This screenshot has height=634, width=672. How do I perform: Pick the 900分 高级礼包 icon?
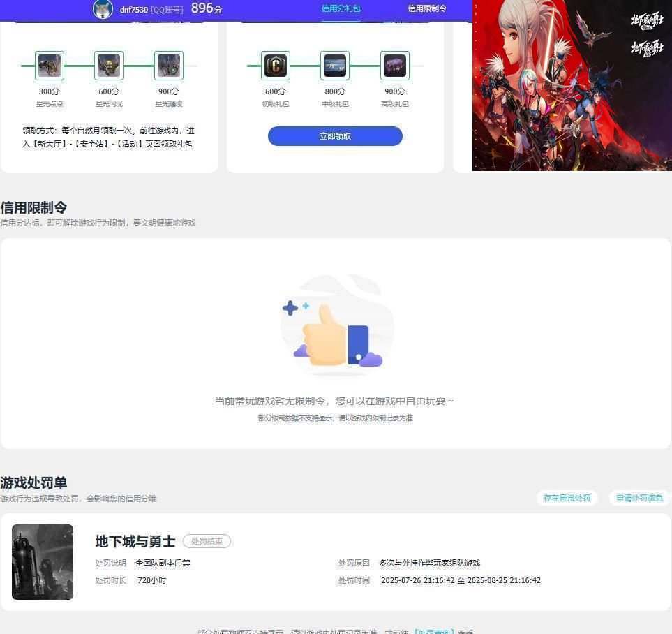click(395, 66)
